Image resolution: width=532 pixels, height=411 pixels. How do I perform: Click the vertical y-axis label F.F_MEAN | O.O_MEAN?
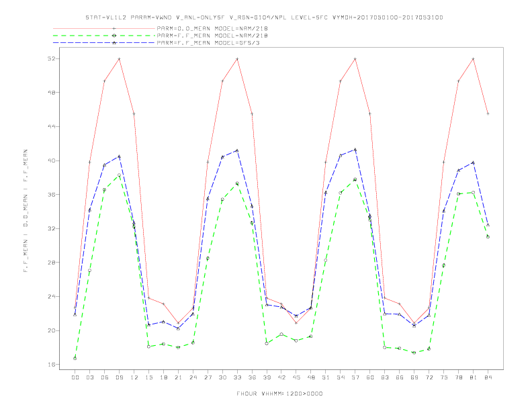tap(26, 211)
